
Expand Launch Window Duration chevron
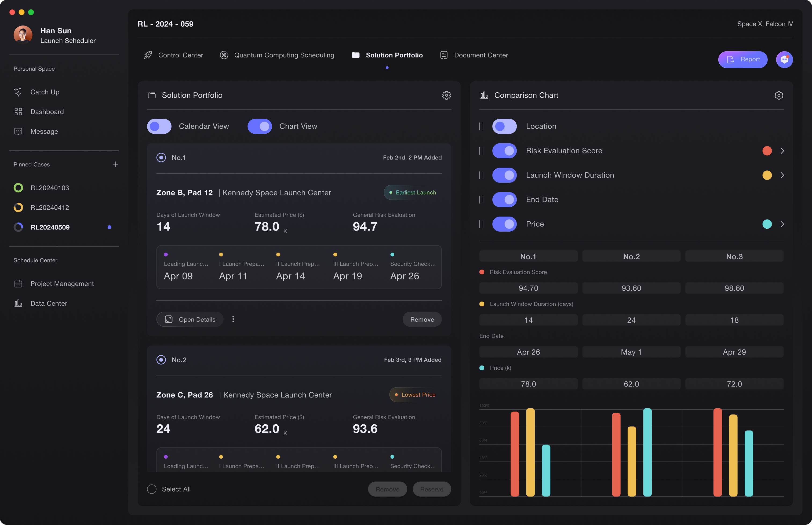pos(782,175)
